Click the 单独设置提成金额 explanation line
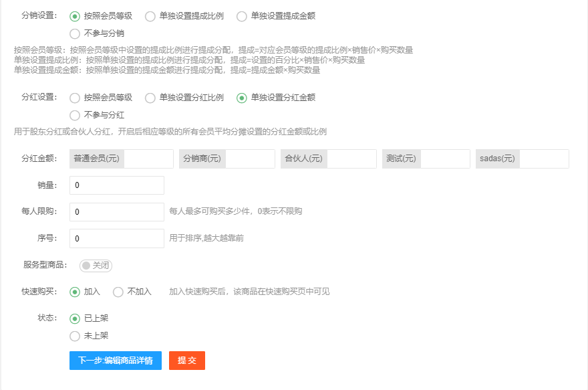 (167, 70)
